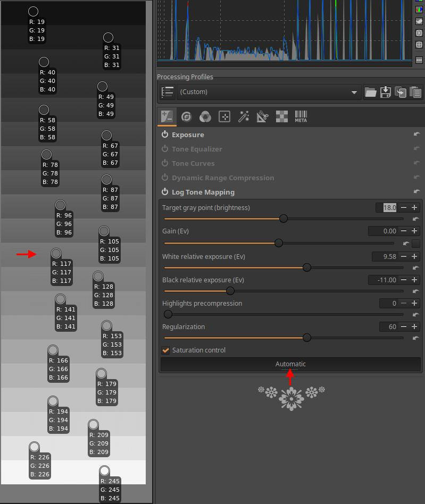Paste the processing profile from clipboard

click(x=415, y=92)
